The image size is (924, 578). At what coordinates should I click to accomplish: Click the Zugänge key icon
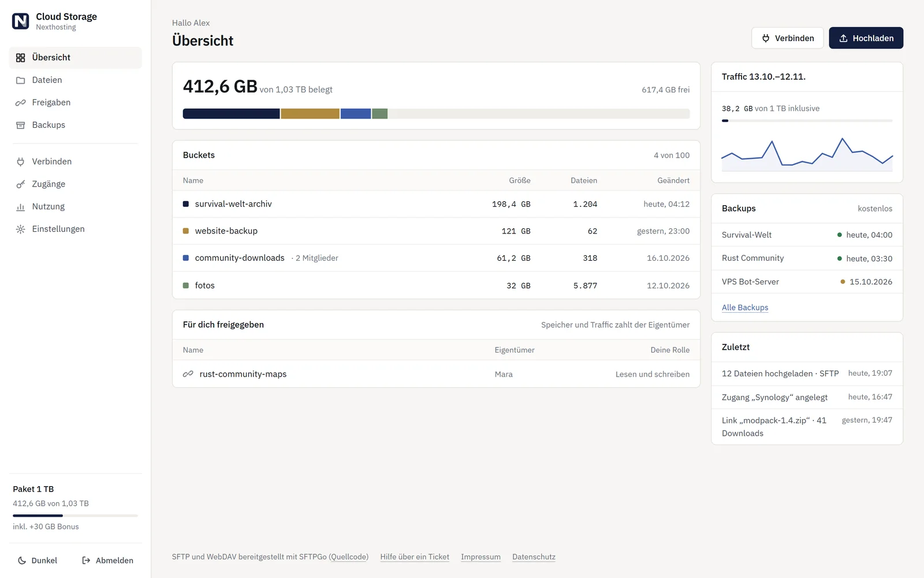point(20,184)
